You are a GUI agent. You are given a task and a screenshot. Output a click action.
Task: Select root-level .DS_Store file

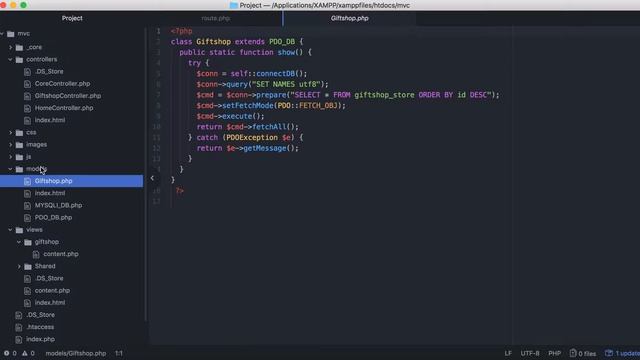tap(40, 315)
